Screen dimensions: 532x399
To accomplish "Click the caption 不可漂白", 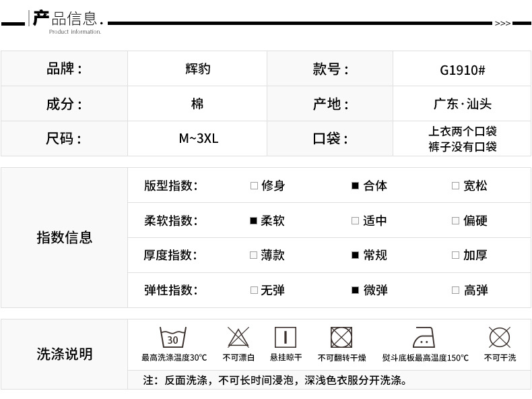I will (238, 358).
